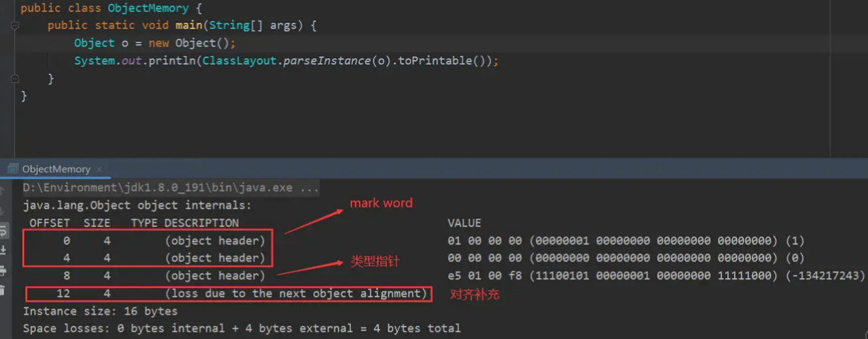Click the java.exe command path line
This screenshot has width=868, height=339.
171,188
